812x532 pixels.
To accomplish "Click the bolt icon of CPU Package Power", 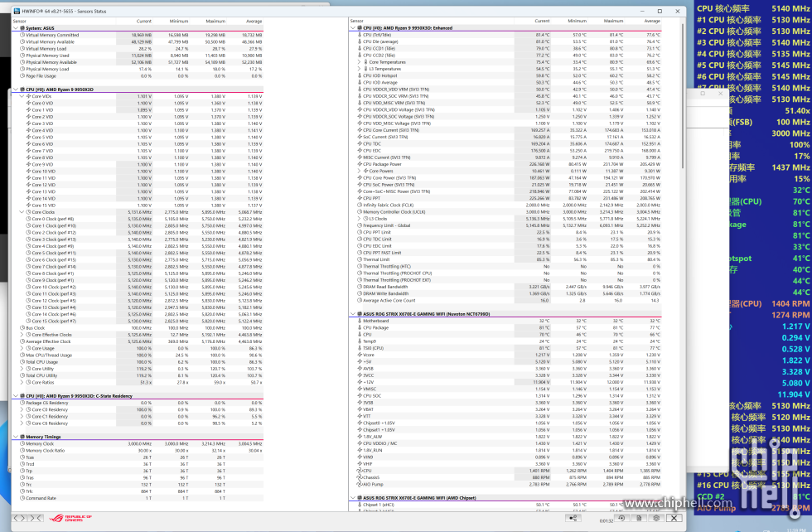I will click(360, 164).
